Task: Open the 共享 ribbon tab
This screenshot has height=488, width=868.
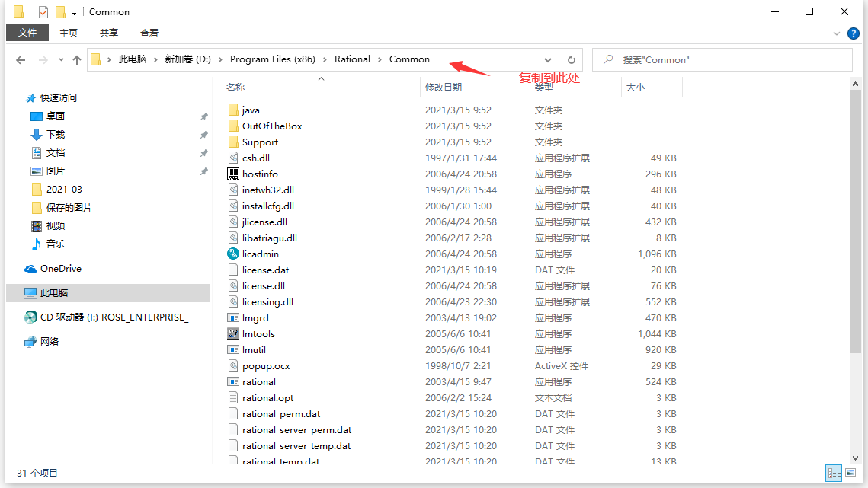Action: pos(109,33)
